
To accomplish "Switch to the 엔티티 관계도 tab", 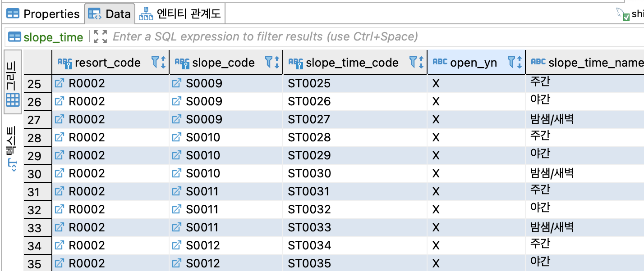I will pos(180,14).
